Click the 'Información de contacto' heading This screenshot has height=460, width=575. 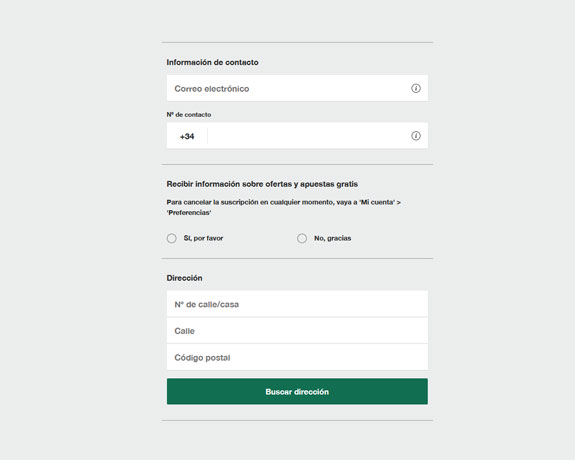pyautogui.click(x=212, y=62)
